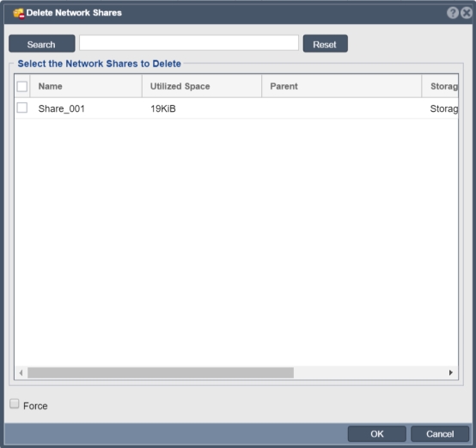Enable the Force checkbox
Viewport: 476px width, 448px height.
pos(15,404)
